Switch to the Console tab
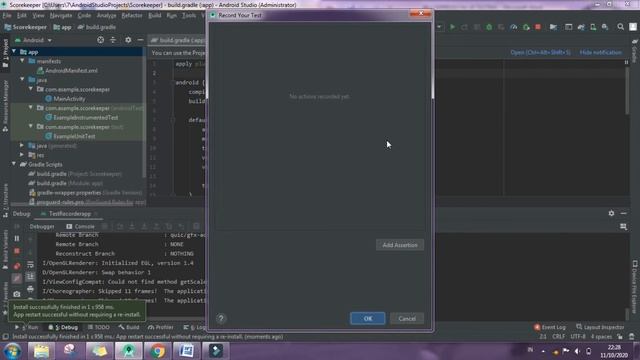The height and width of the screenshot is (360, 640). click(80, 227)
